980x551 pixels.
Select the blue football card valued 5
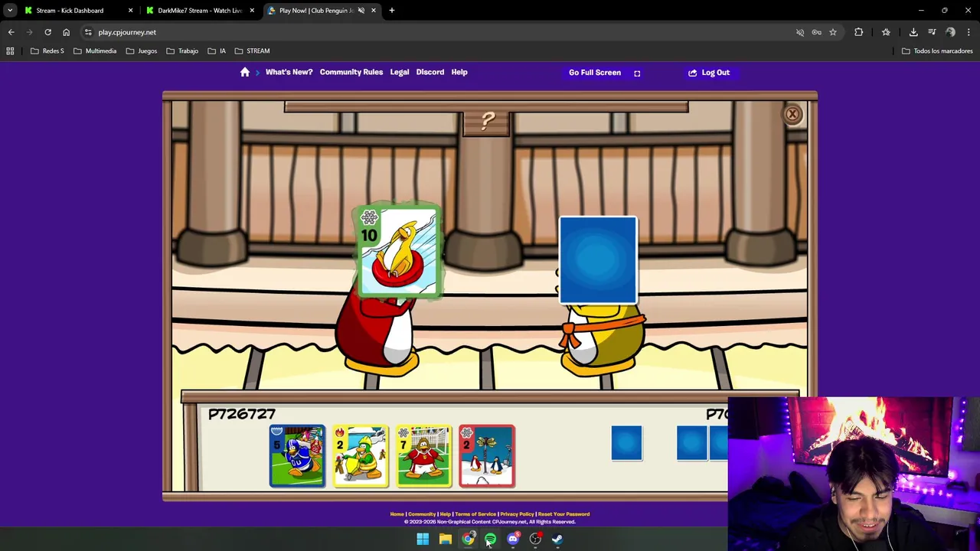pyautogui.click(x=297, y=456)
